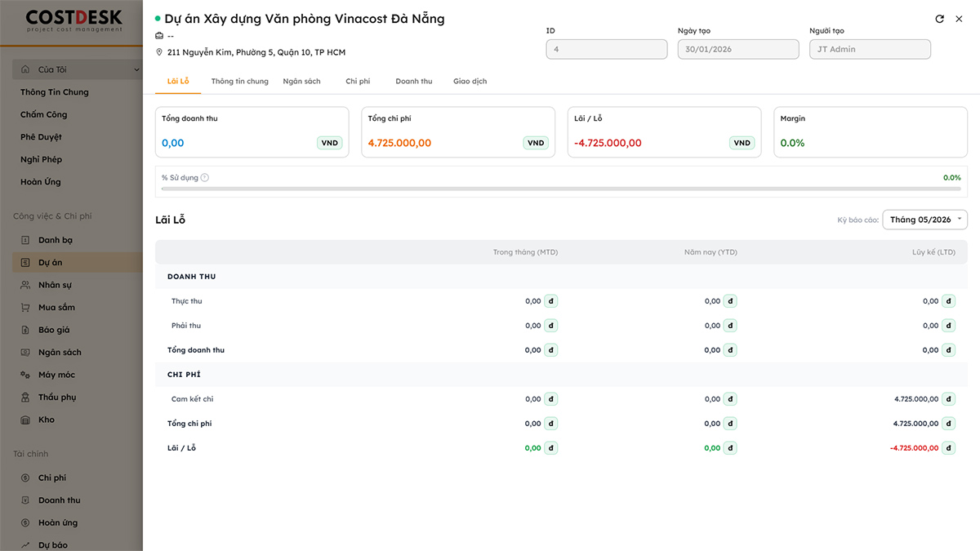Click VND badge in Tổng chi phí card
Image resolution: width=980 pixels, height=551 pixels.
[x=536, y=143]
